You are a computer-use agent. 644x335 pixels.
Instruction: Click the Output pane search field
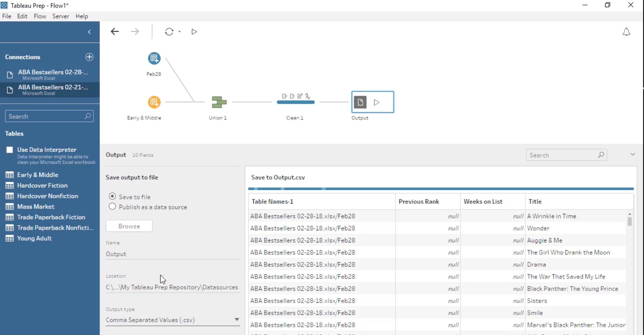pyautogui.click(x=566, y=155)
